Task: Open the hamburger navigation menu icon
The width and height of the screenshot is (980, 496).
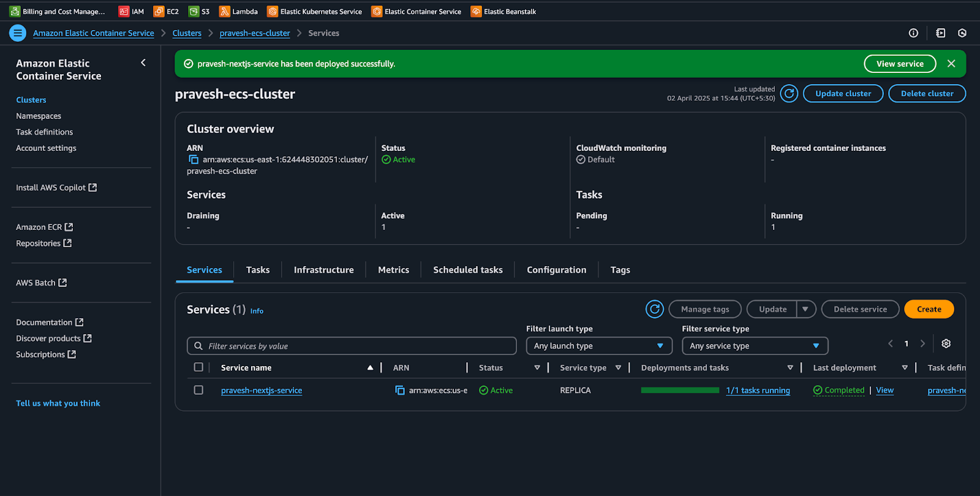Action: 18,33
